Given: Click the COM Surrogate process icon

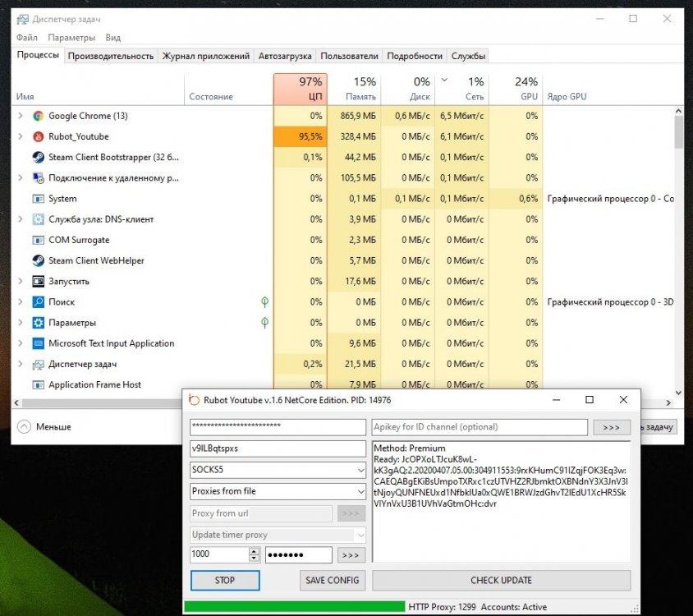Looking at the screenshot, I should [x=38, y=240].
